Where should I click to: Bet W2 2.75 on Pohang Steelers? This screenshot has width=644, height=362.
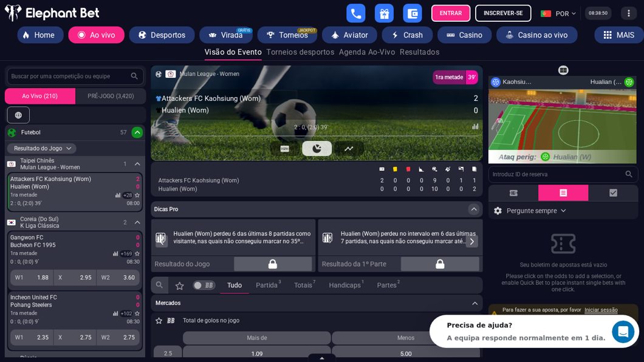(118, 337)
